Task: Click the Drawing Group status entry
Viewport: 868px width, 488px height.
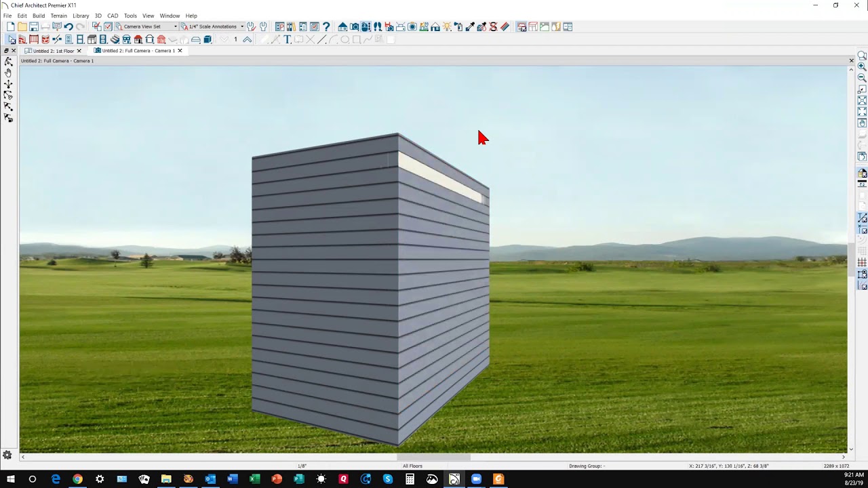Action: point(587,466)
